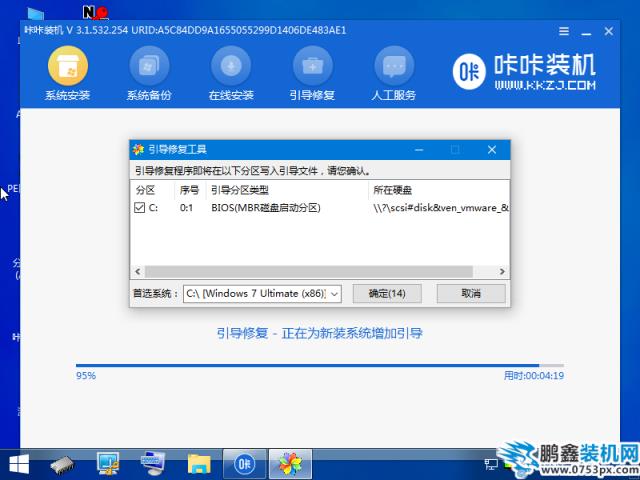Image resolution: width=640 pixels, height=480 pixels.
Task: Open File Explorer from the taskbar
Action: tap(199, 464)
